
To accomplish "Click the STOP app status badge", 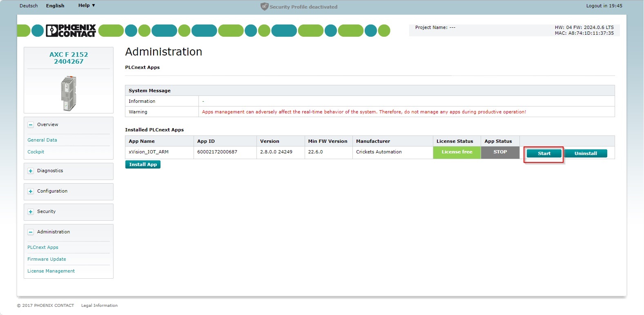I will pyautogui.click(x=500, y=152).
